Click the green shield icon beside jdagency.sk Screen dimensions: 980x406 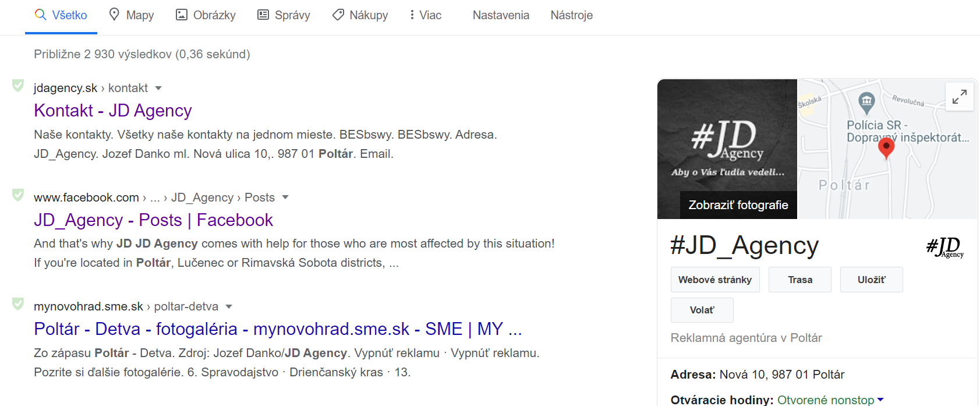(x=18, y=86)
